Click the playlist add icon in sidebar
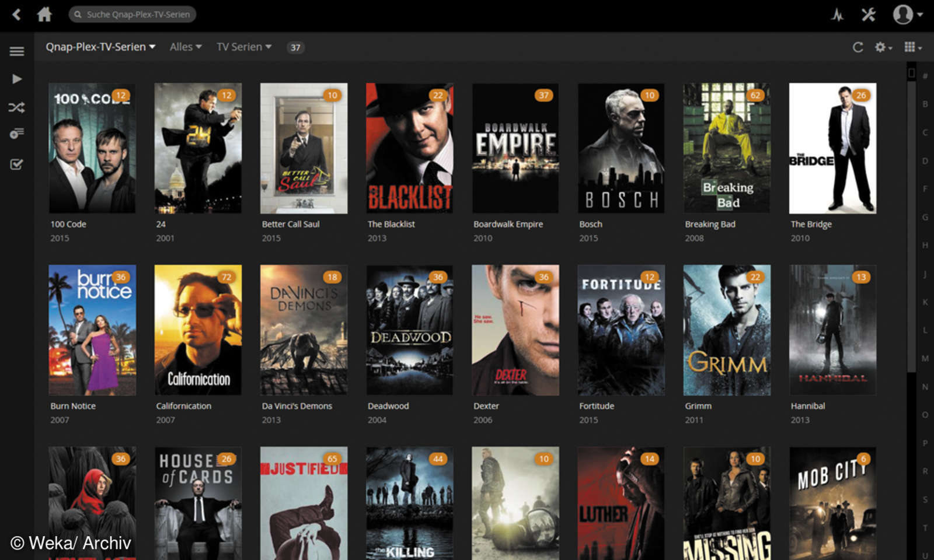 coord(17,134)
